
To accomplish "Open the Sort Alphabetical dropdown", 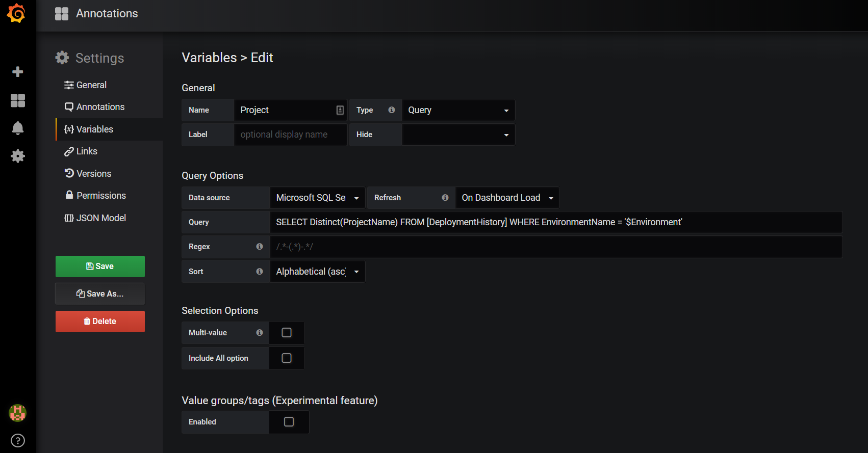I will tap(317, 272).
